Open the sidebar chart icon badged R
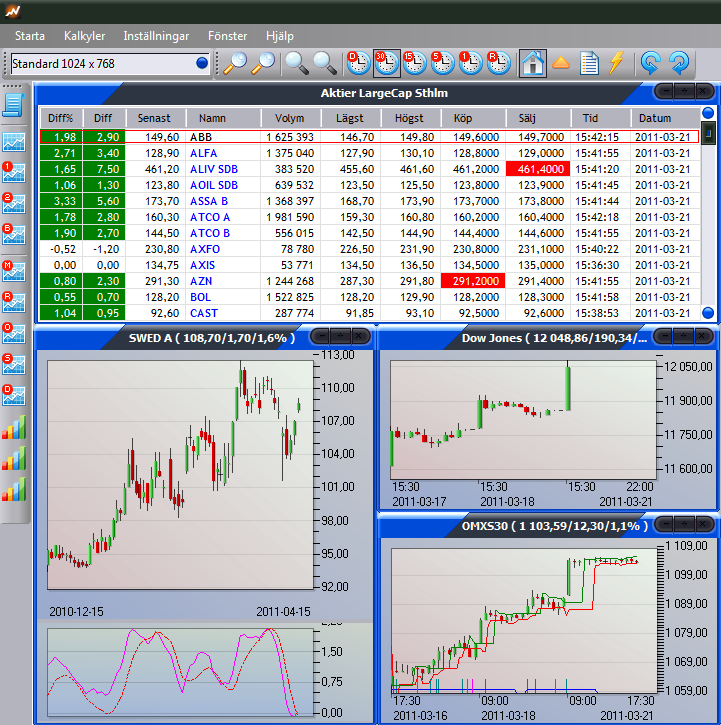 click(14, 302)
